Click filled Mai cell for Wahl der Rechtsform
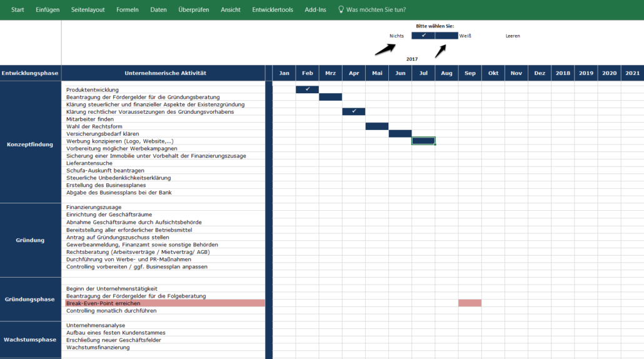 pyautogui.click(x=377, y=126)
